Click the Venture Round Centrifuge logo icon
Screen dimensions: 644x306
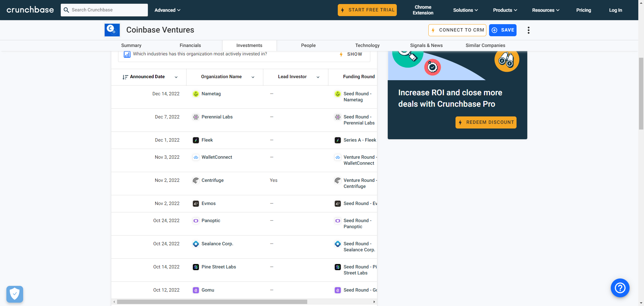click(338, 181)
